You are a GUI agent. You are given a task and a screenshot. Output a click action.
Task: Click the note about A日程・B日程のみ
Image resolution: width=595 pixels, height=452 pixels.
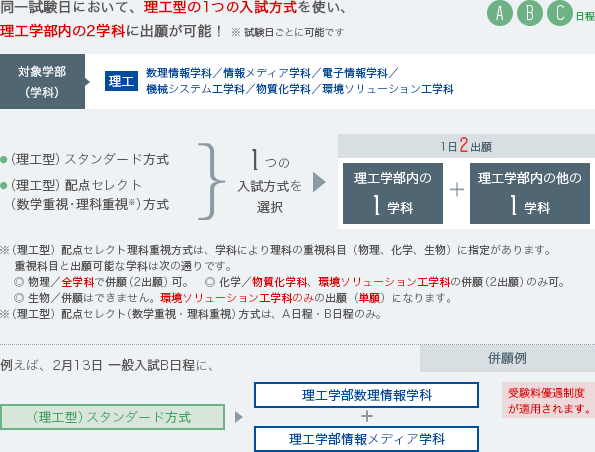click(x=191, y=314)
